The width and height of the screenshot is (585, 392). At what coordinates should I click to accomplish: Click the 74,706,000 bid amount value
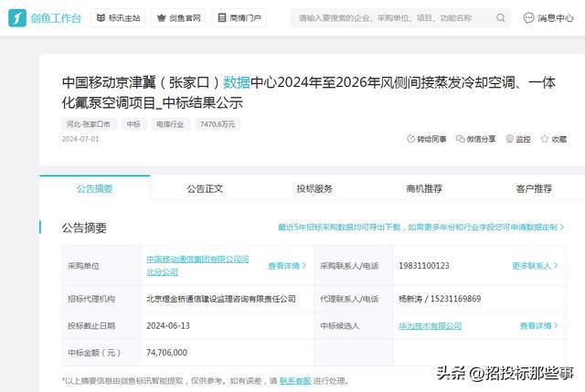tap(166, 353)
